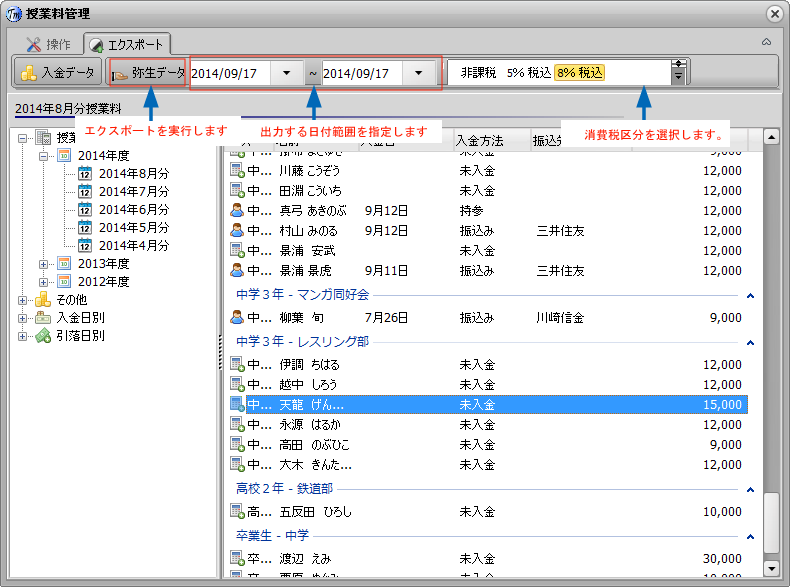790x588 pixels.
Task: Click the unpaid icon on 高田 のぶひこ row
Action: coord(237,444)
